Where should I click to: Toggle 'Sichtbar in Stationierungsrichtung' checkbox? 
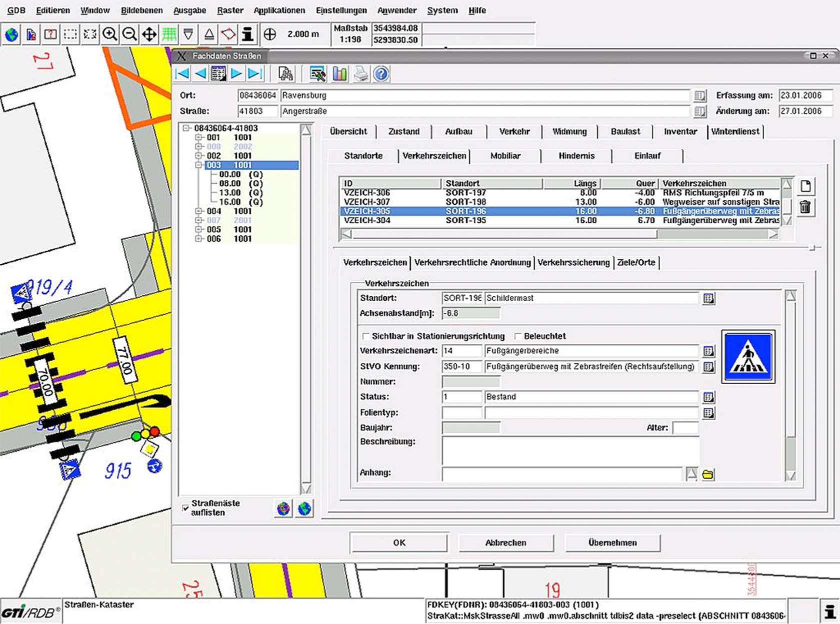(365, 336)
